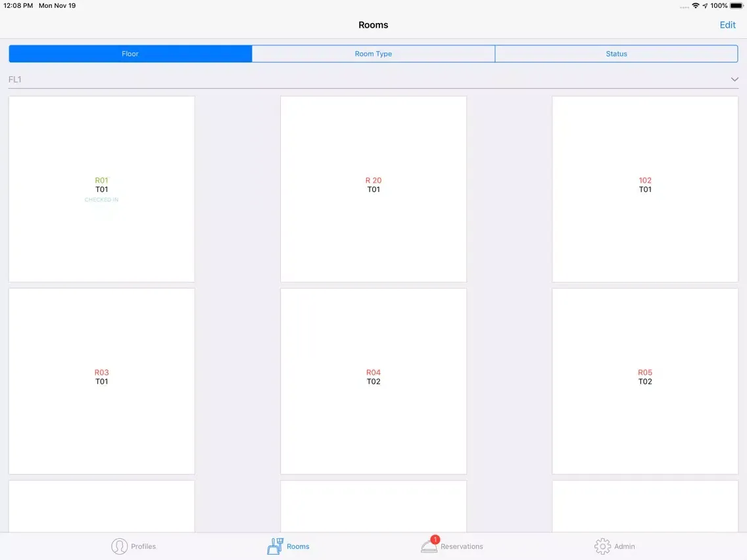Viewport: 747px width, 560px height.
Task: Tap the battery indicator icon
Action: 736,6
